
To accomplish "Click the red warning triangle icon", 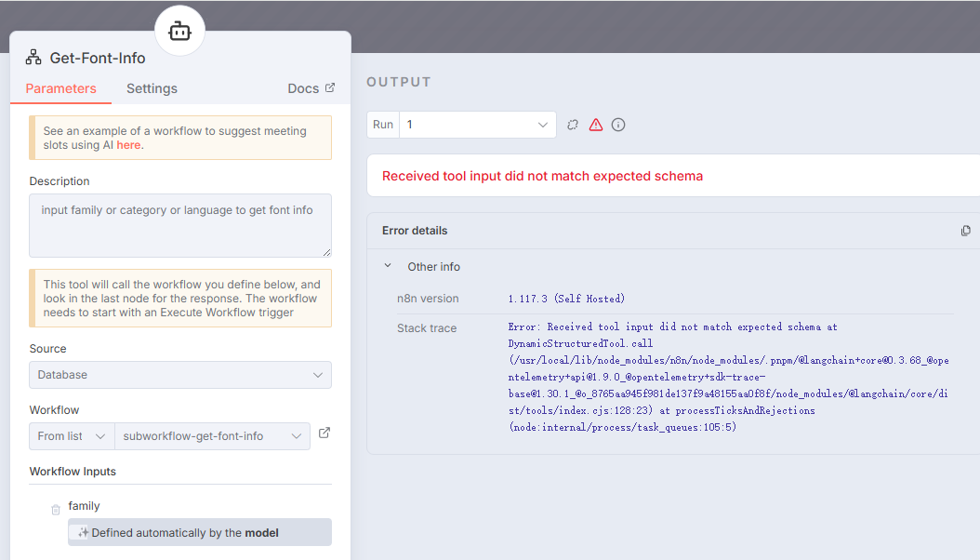I will [x=596, y=125].
